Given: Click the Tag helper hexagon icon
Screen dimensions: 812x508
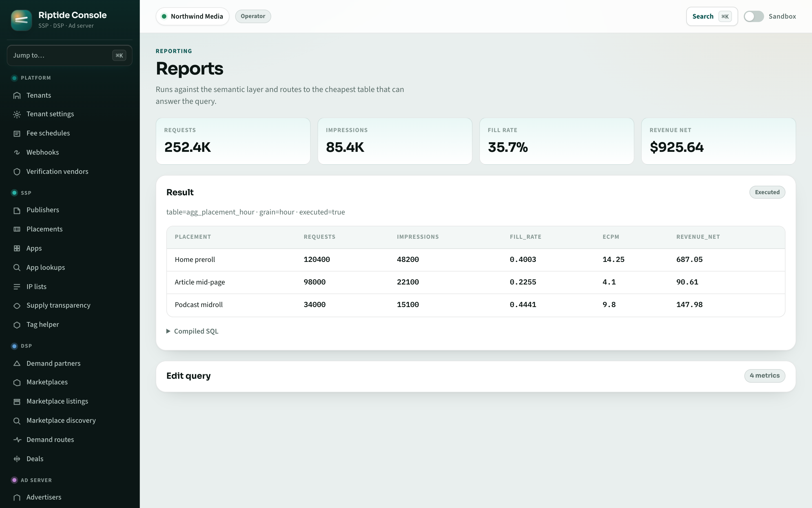Looking at the screenshot, I should (17, 325).
